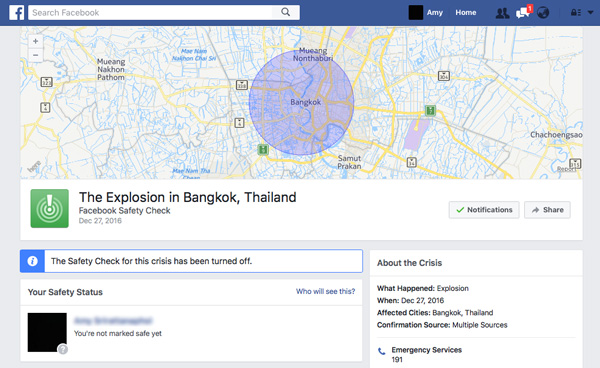600x368 pixels.
Task: Click the green Safety Check icon
Action: click(x=50, y=208)
